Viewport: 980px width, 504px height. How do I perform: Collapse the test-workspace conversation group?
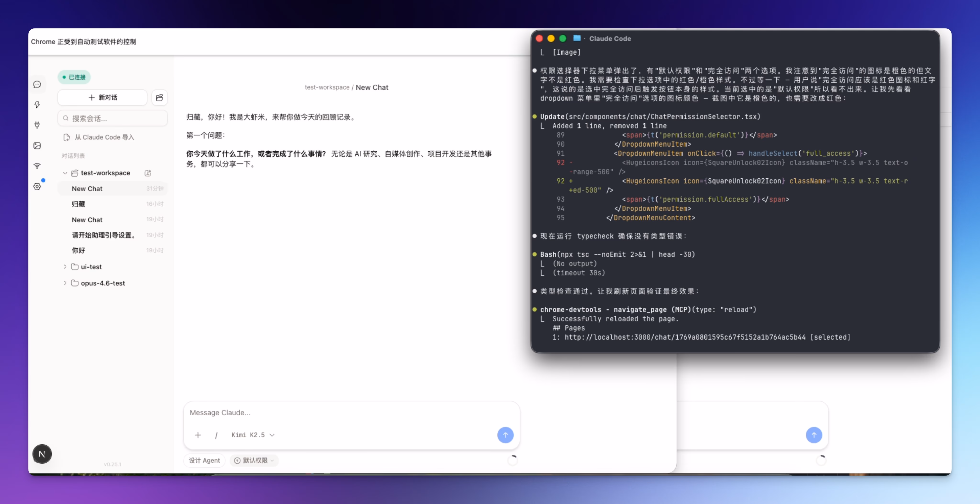(65, 173)
